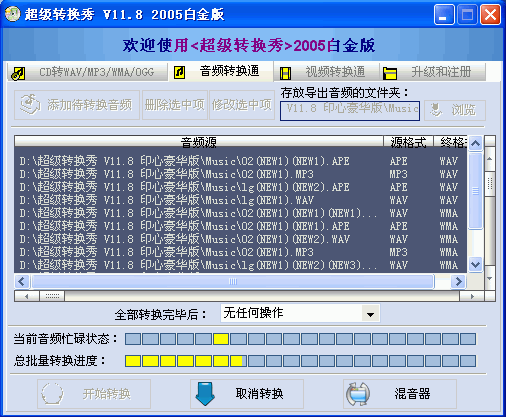Select row lg(NEW1)(NEW2)(NEW3)...
506x417 pixels.
[x=241, y=265]
